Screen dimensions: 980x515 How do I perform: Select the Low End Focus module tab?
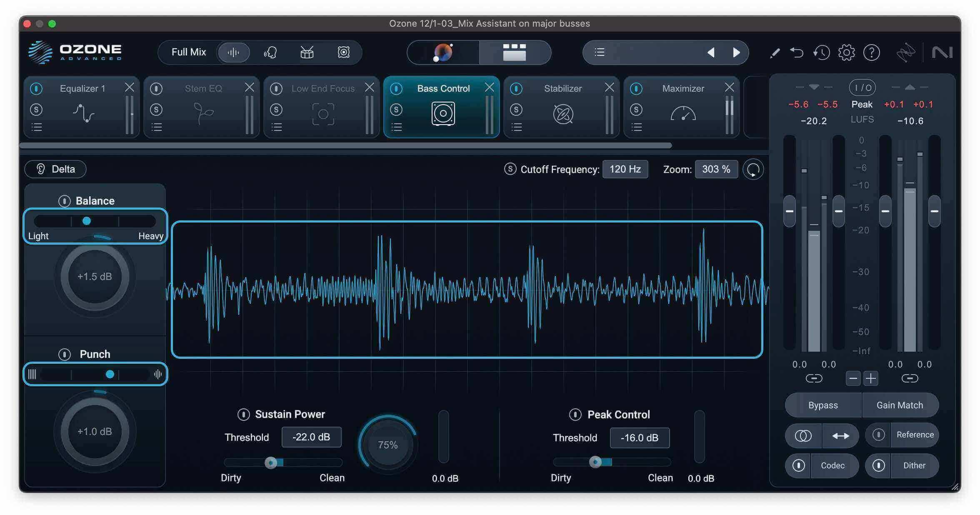click(x=322, y=107)
